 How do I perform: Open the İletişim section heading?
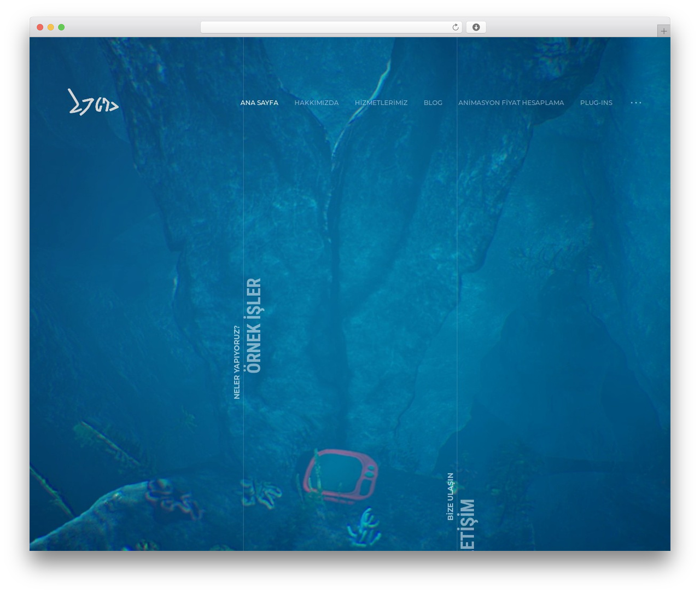tap(468, 525)
